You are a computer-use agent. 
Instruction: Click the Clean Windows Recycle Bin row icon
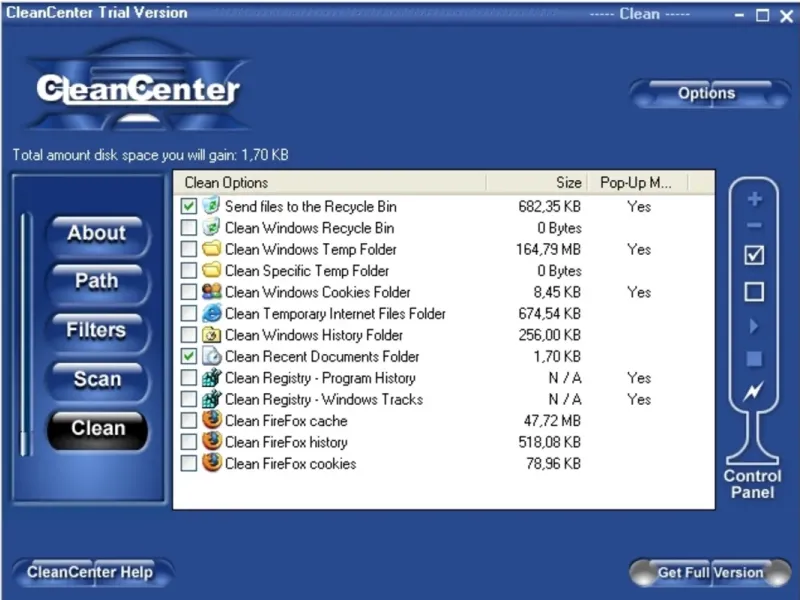(x=211, y=228)
